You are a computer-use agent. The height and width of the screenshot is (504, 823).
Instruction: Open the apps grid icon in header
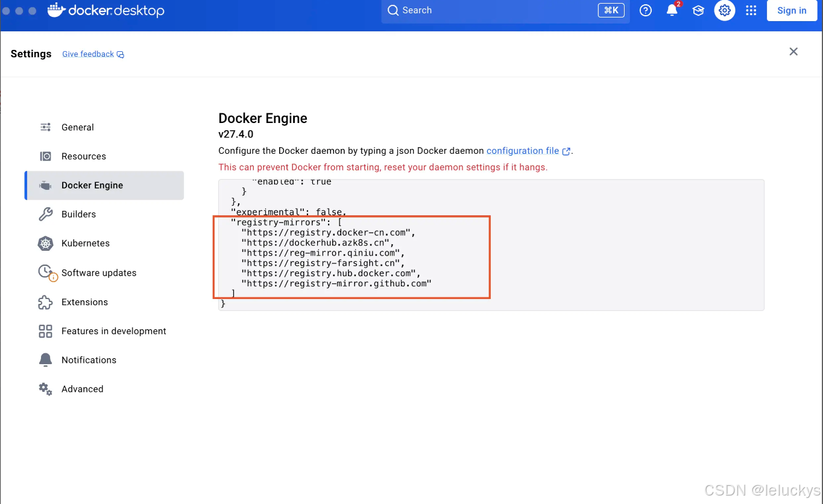tap(751, 10)
